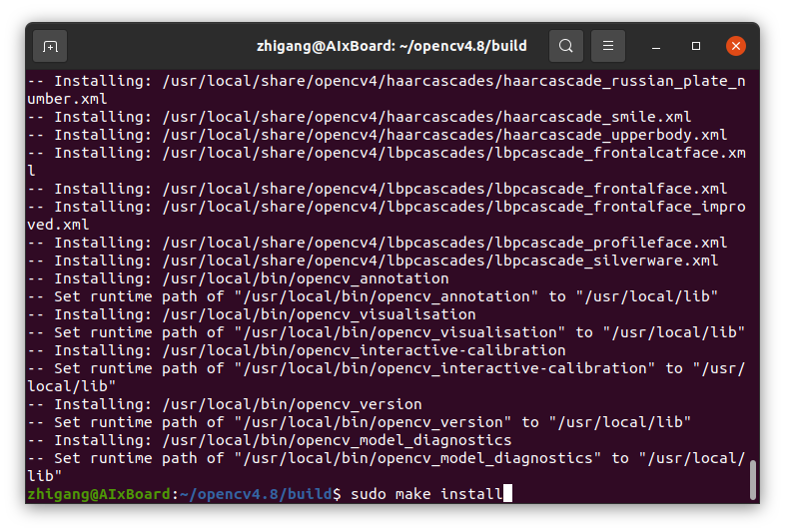This screenshot has height=532, width=785.
Task: Maximize the terminal window
Action: pos(696,46)
